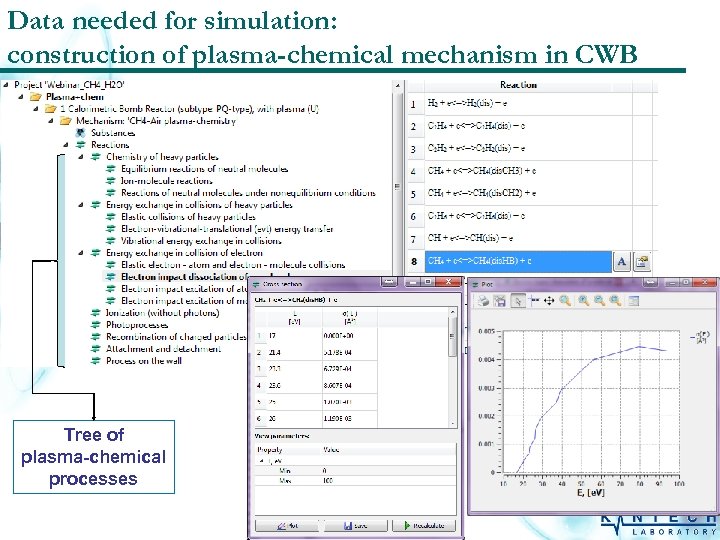The image size is (720, 540).
Task: Open the plot properties table icon
Action: [x=633, y=301]
